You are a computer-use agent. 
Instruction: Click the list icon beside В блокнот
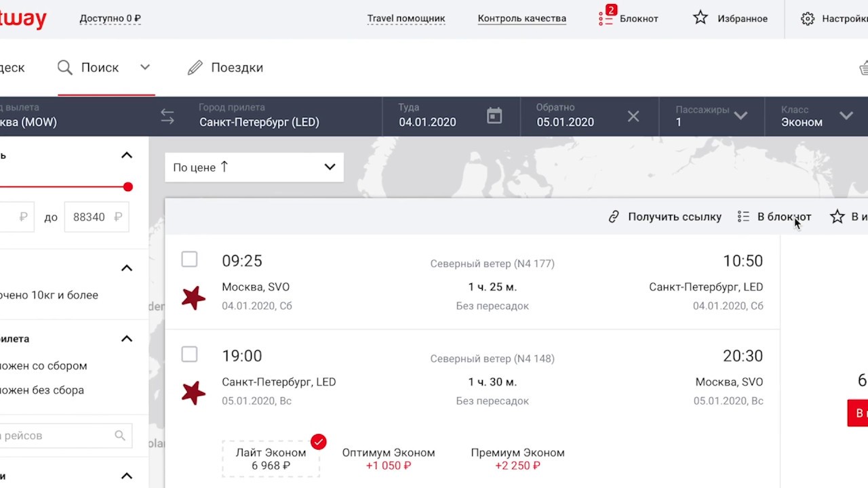[x=744, y=217]
